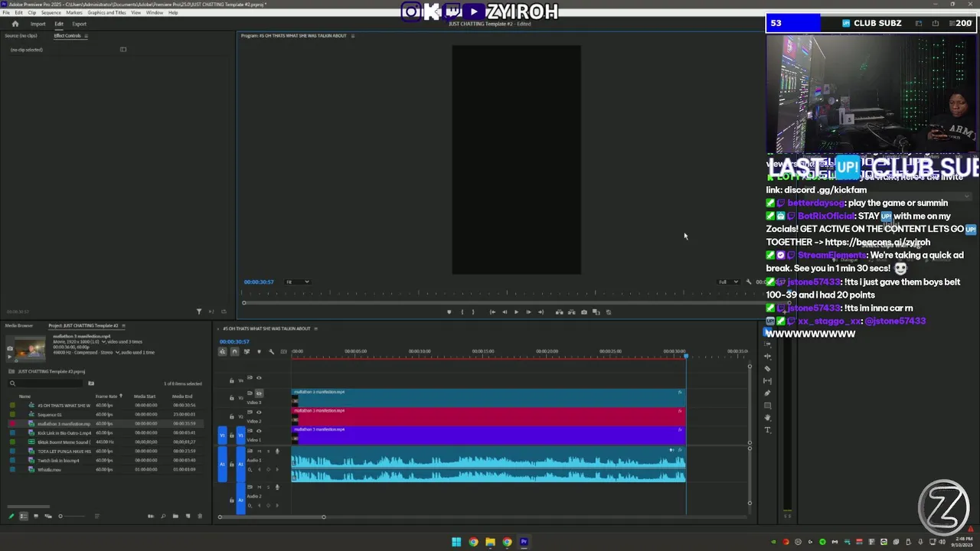Click Play in Program Monitor

tap(516, 312)
